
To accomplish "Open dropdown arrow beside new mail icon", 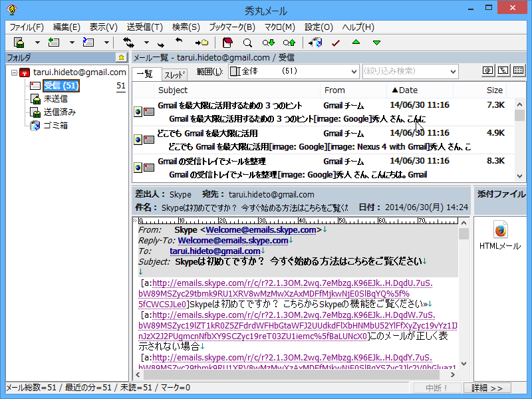I will 37,43.
